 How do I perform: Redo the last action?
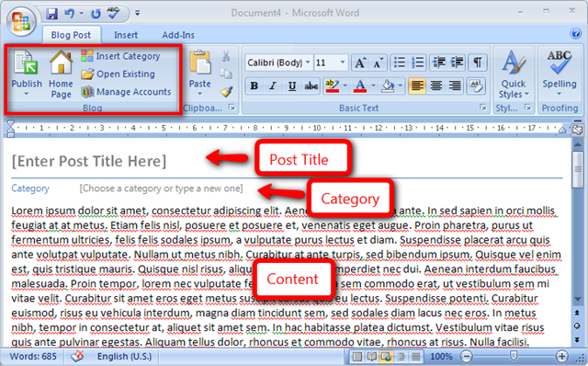point(96,14)
